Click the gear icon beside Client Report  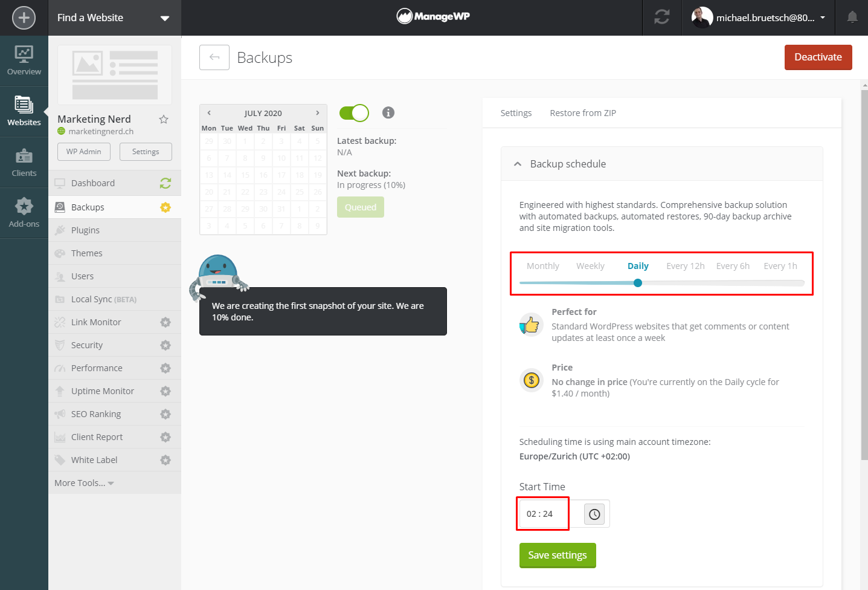coord(166,437)
